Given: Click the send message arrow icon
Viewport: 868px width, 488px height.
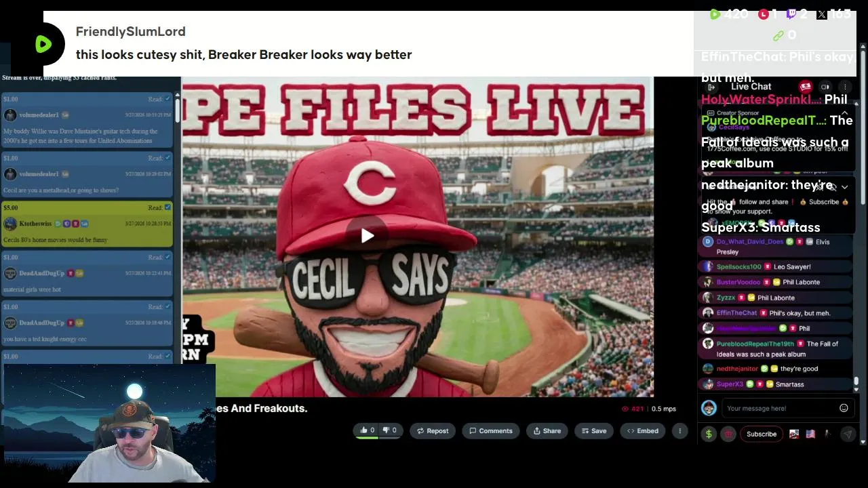Looking at the screenshot, I should coord(848,434).
